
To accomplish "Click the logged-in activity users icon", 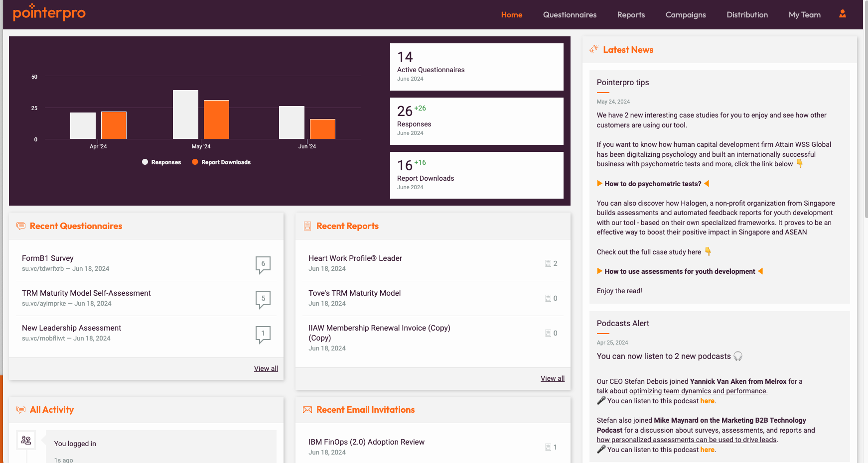I will pyautogui.click(x=26, y=440).
